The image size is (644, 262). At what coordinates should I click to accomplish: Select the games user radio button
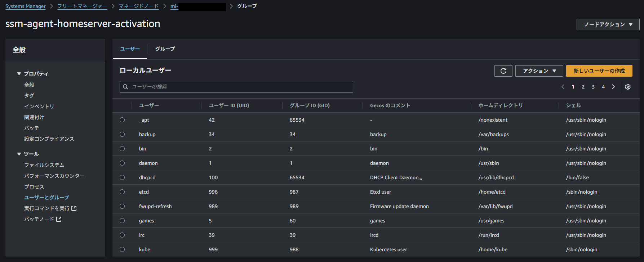tap(122, 221)
